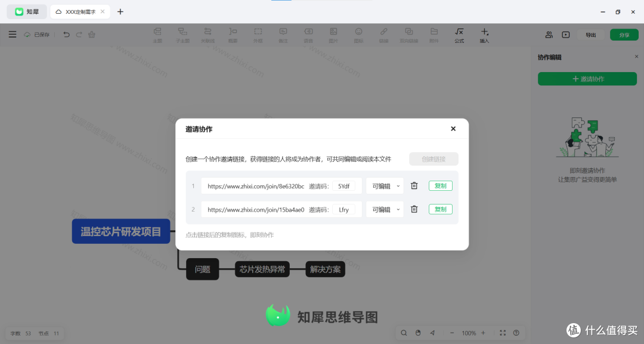Add a topic (主题) node

pos(157,35)
